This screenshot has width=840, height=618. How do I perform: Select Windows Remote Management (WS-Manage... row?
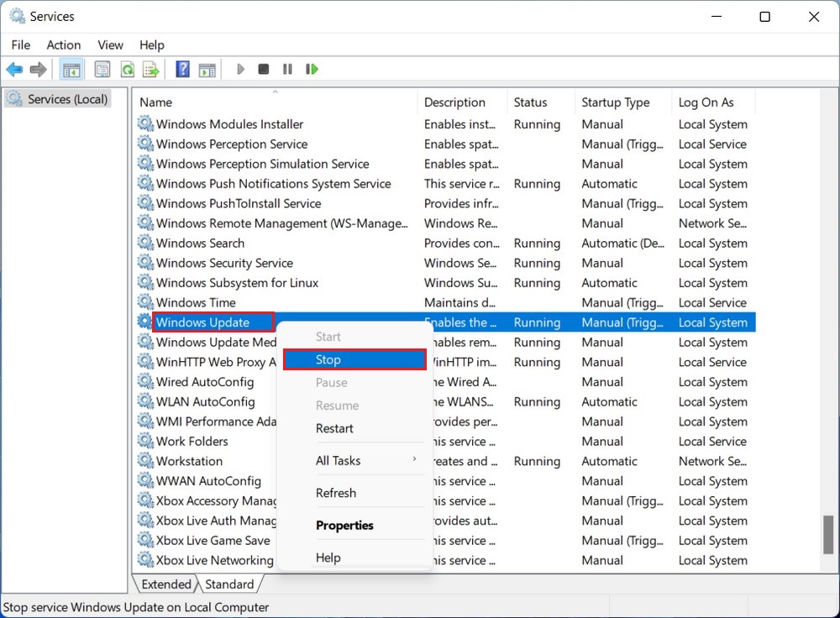(444, 223)
